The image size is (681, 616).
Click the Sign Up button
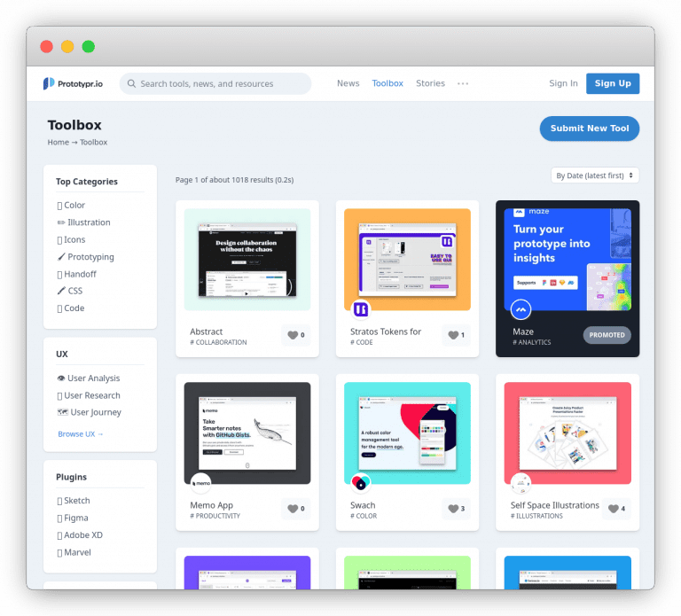pyautogui.click(x=613, y=83)
